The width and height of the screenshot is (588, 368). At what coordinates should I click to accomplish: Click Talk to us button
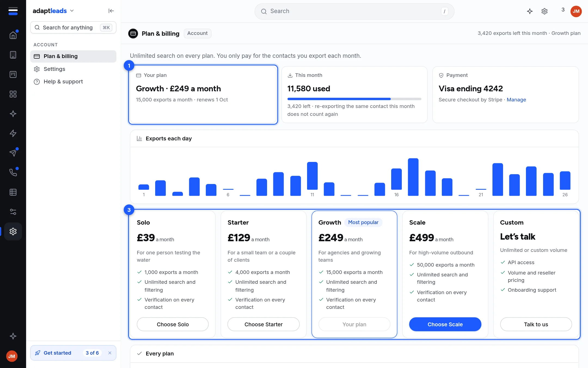[x=536, y=324]
